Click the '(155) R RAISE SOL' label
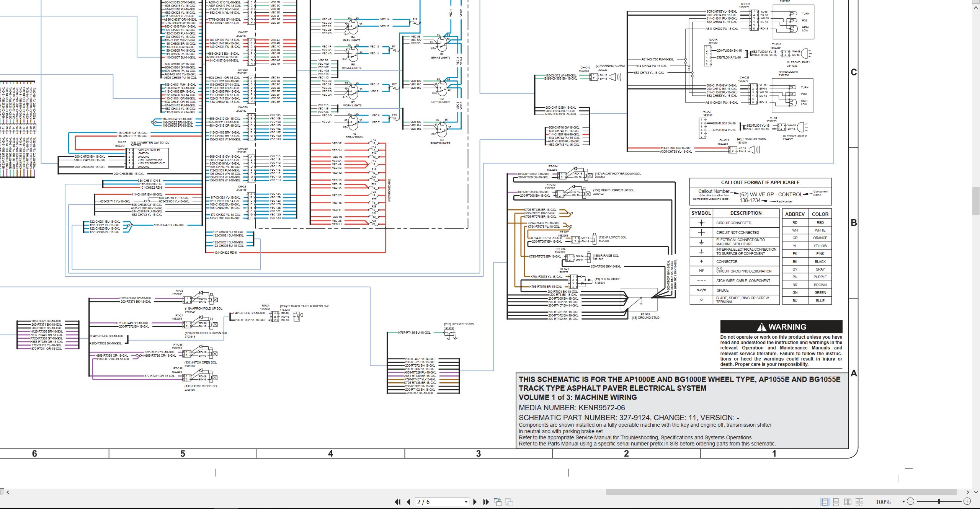Screen dimensions: 980x509 606,256
